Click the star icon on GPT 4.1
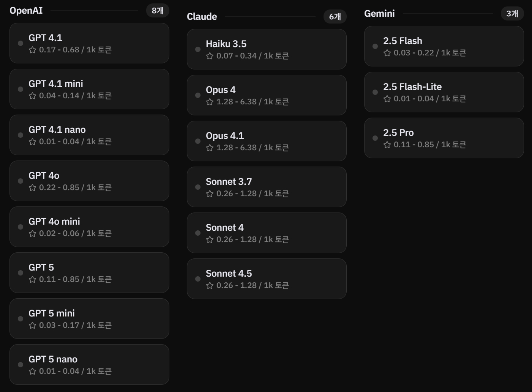The image size is (532, 392). pos(33,50)
